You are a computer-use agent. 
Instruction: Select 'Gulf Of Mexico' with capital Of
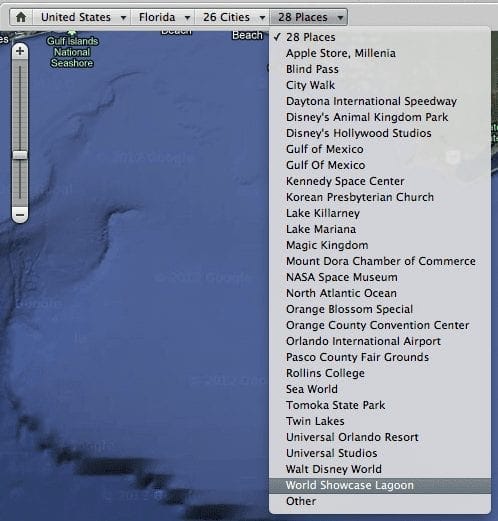click(x=380, y=165)
